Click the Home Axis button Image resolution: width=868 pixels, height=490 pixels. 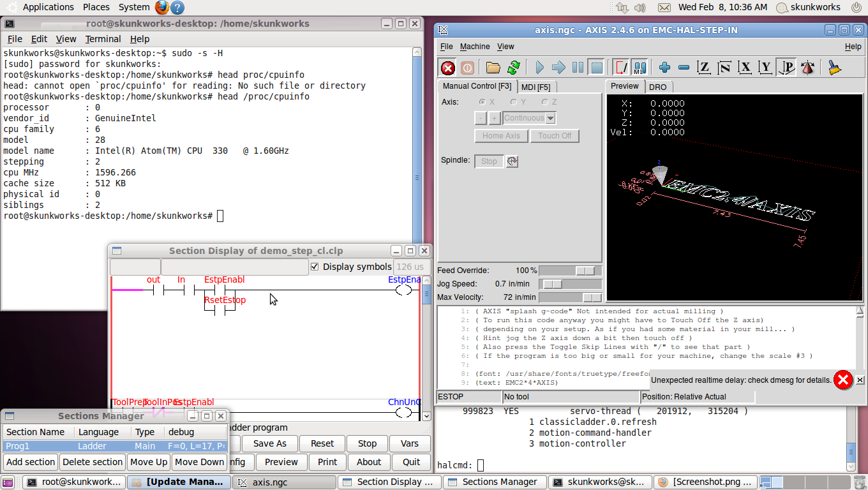coord(501,136)
